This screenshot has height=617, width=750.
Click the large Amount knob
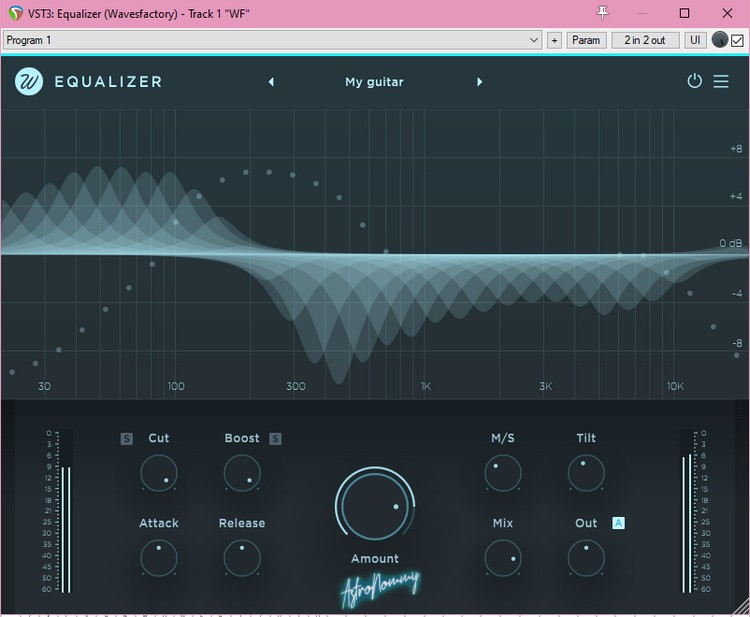coord(375,505)
